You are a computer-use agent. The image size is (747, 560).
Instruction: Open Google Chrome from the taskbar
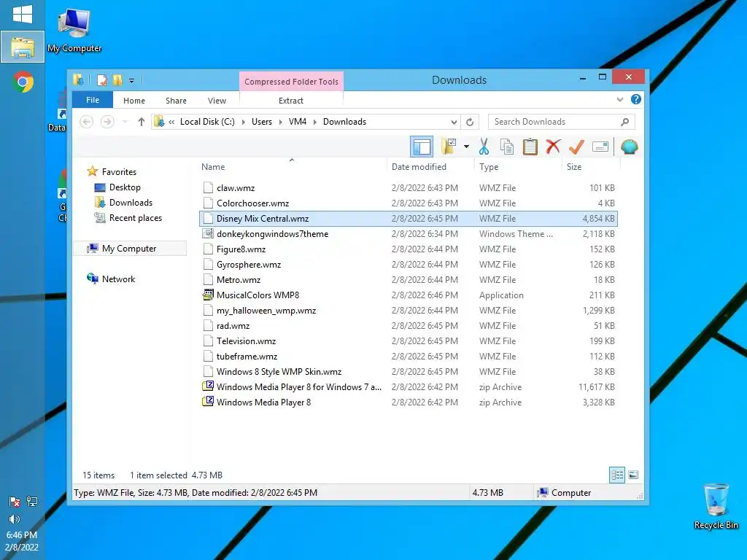coord(23,82)
